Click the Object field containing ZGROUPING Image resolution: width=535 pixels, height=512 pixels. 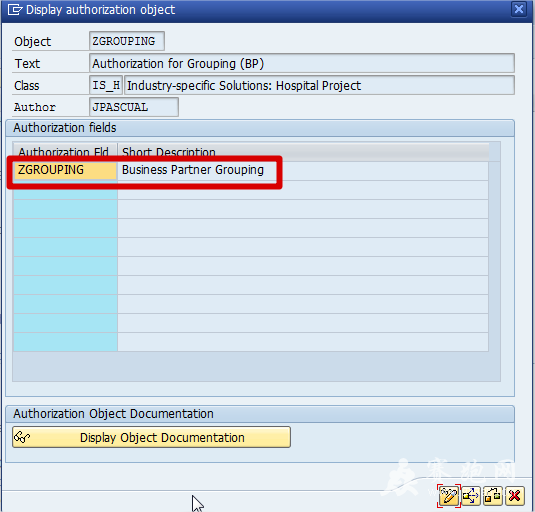tap(127, 41)
